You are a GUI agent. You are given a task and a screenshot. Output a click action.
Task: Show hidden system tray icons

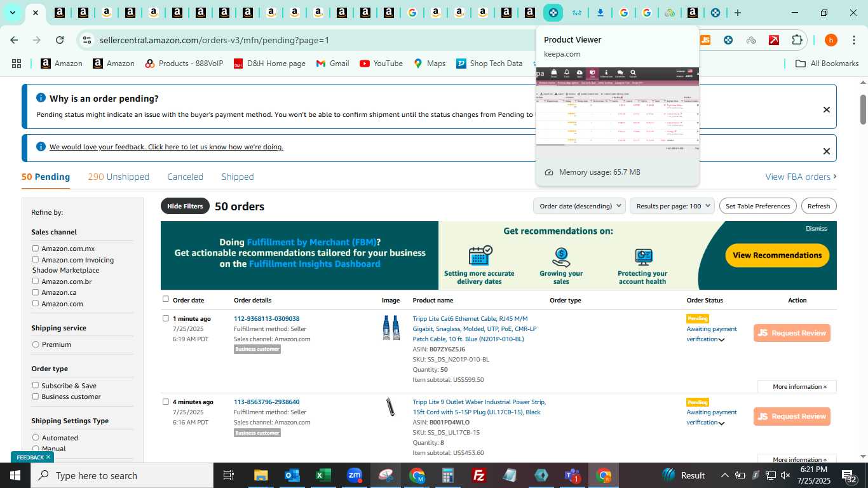pyautogui.click(x=724, y=475)
